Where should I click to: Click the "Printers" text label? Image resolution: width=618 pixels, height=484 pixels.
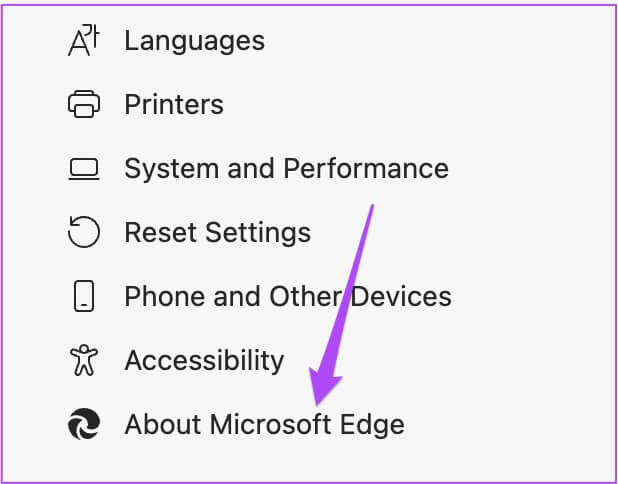click(173, 104)
